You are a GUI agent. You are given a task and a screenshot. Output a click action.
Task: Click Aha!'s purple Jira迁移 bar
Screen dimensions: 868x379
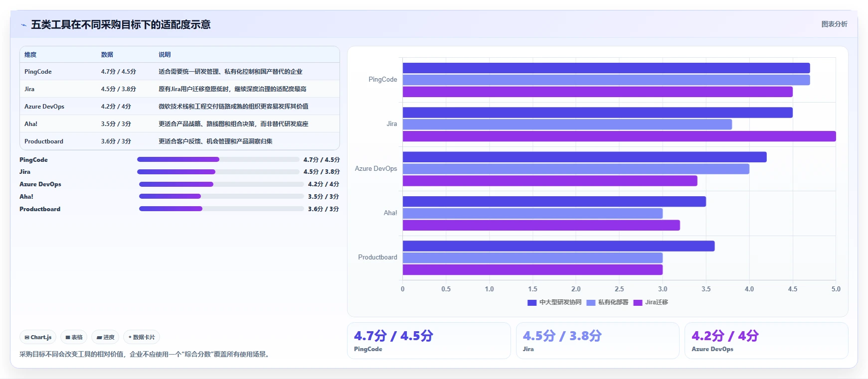click(x=541, y=225)
